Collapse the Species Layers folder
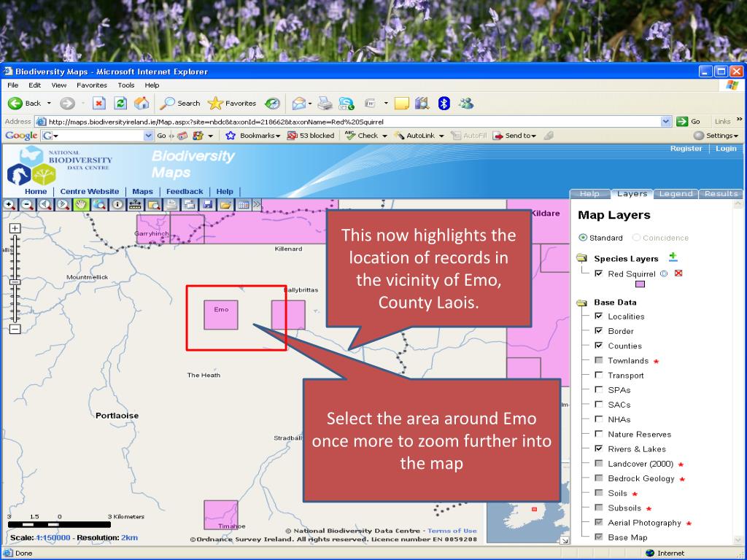Image resolution: width=747 pixels, height=560 pixels. [581, 258]
